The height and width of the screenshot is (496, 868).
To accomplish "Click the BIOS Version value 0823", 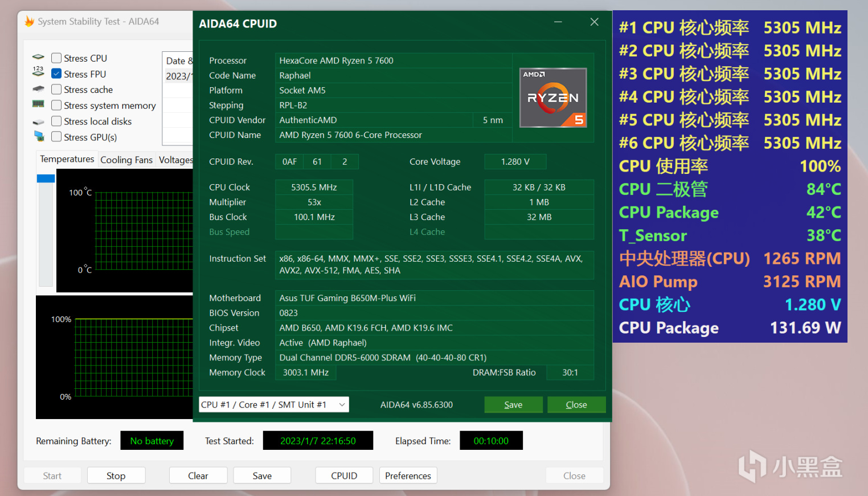I will (435, 312).
